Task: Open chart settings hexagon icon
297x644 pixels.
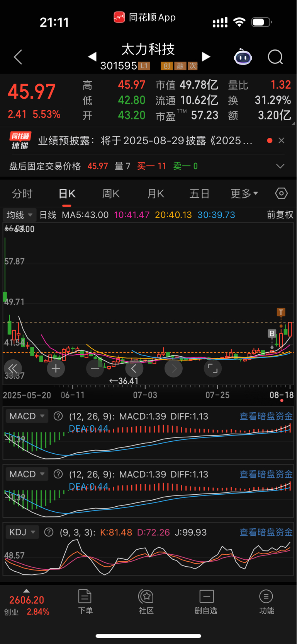Action: pyautogui.click(x=281, y=193)
